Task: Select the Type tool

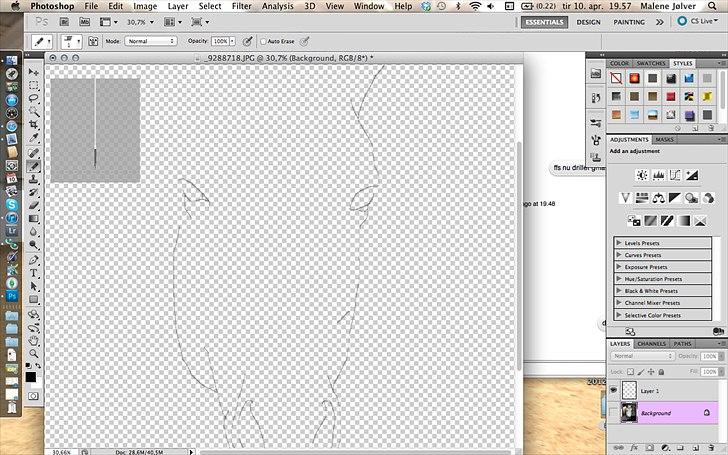Action: click(34, 272)
